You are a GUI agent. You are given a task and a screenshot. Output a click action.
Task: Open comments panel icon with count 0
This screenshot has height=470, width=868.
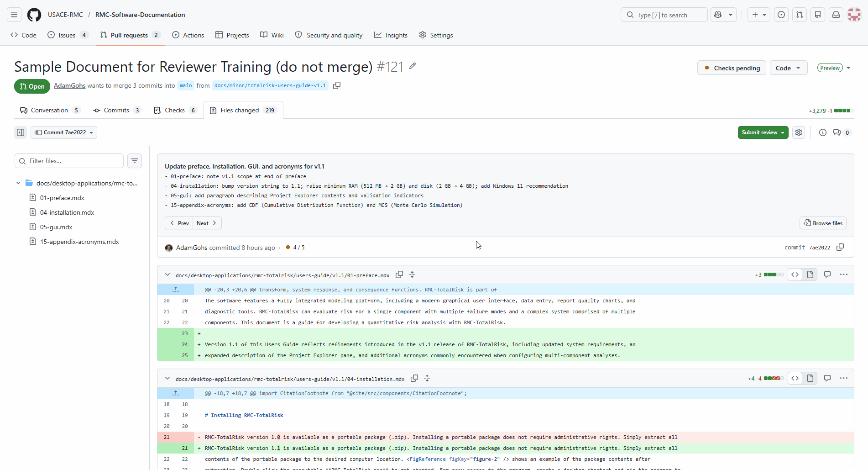tap(842, 132)
